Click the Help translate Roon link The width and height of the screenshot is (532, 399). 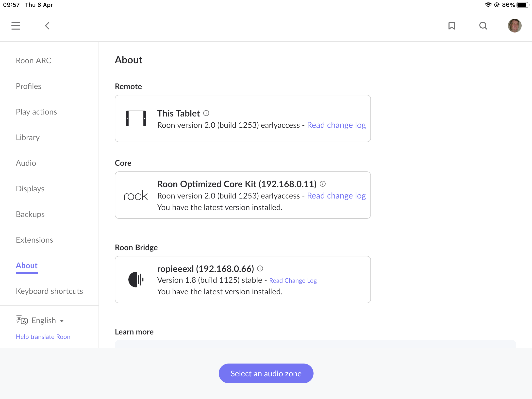pos(43,337)
